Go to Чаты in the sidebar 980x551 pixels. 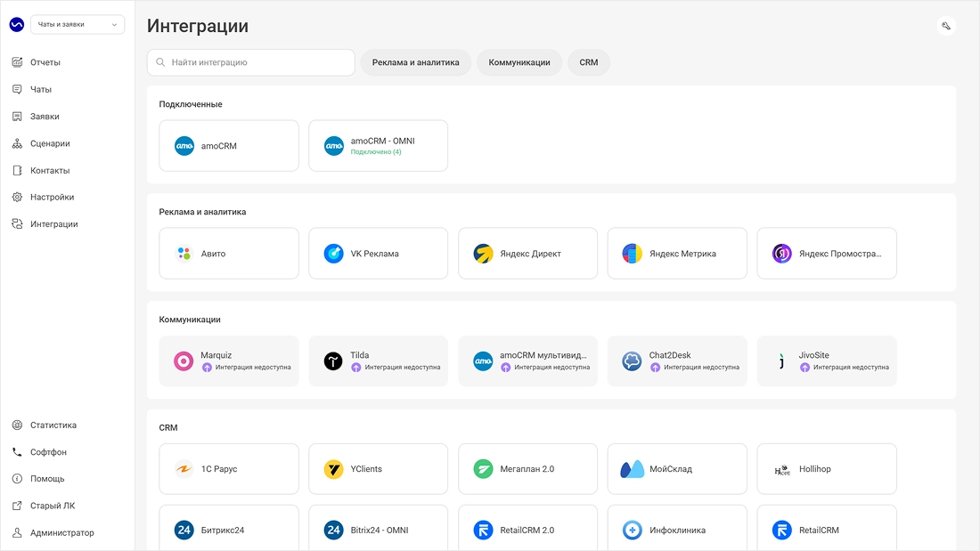(x=41, y=89)
